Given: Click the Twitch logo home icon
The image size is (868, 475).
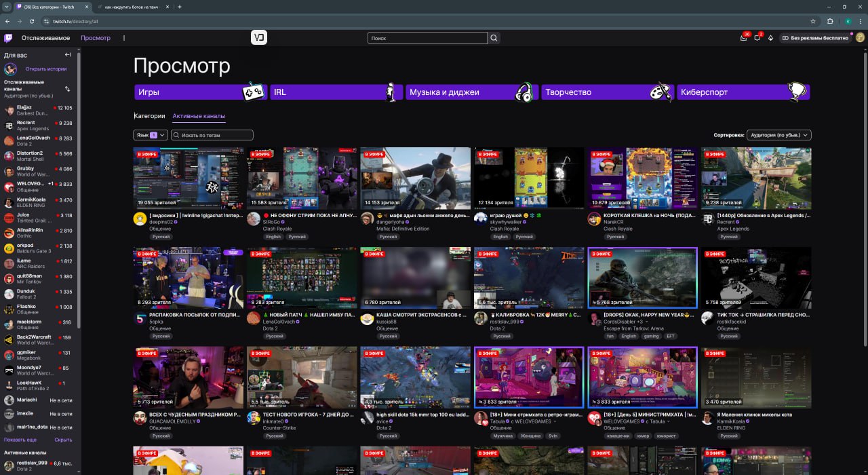Looking at the screenshot, I should [8, 38].
